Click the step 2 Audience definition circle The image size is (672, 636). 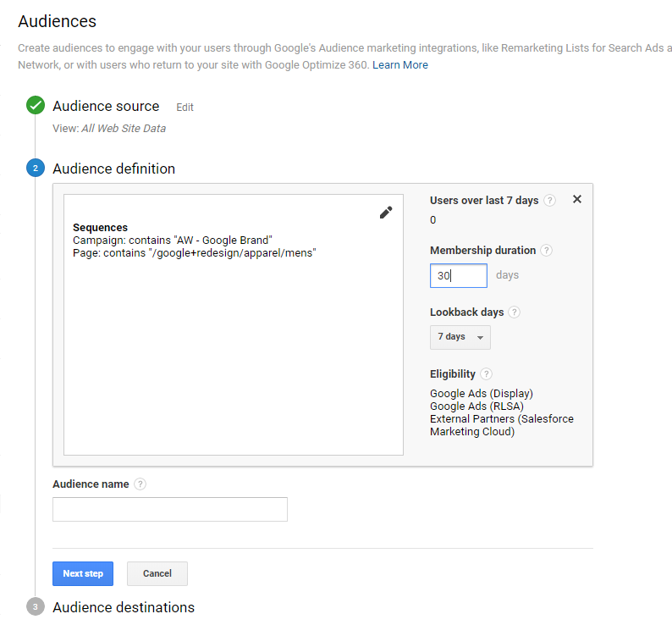(36, 169)
